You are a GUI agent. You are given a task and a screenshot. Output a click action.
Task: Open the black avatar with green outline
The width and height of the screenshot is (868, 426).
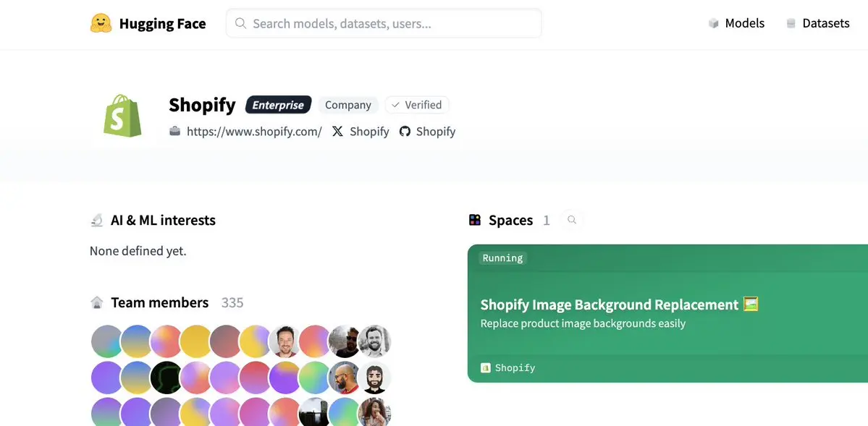click(x=166, y=378)
